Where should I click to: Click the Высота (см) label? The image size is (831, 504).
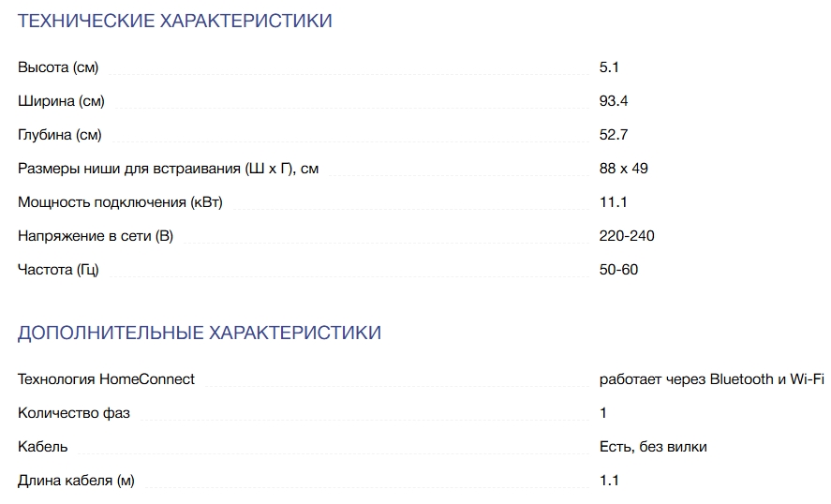click(58, 67)
